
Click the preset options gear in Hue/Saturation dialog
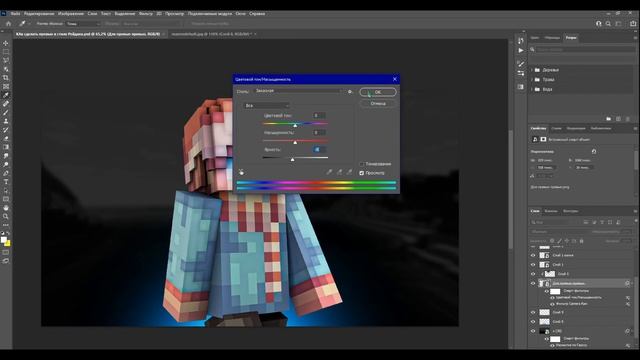coord(350,91)
